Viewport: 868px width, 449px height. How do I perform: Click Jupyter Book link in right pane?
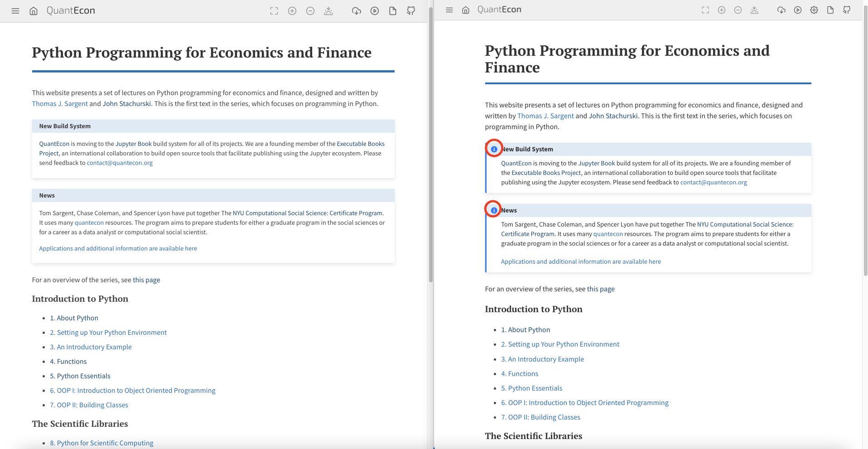597,163
